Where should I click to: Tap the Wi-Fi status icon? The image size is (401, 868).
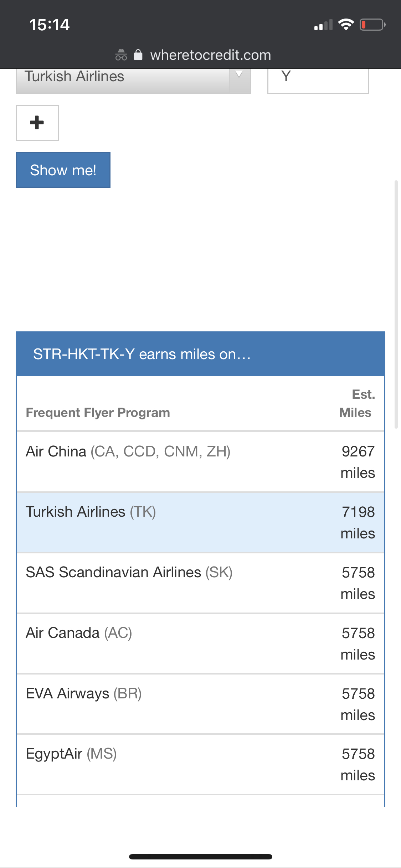click(x=346, y=25)
